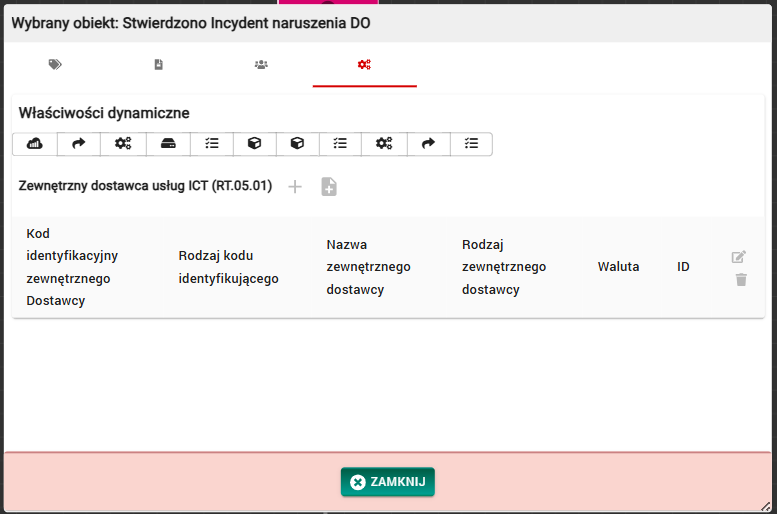Add new ICT provider with plus icon
Screen dimensions: 777x514
295,186
